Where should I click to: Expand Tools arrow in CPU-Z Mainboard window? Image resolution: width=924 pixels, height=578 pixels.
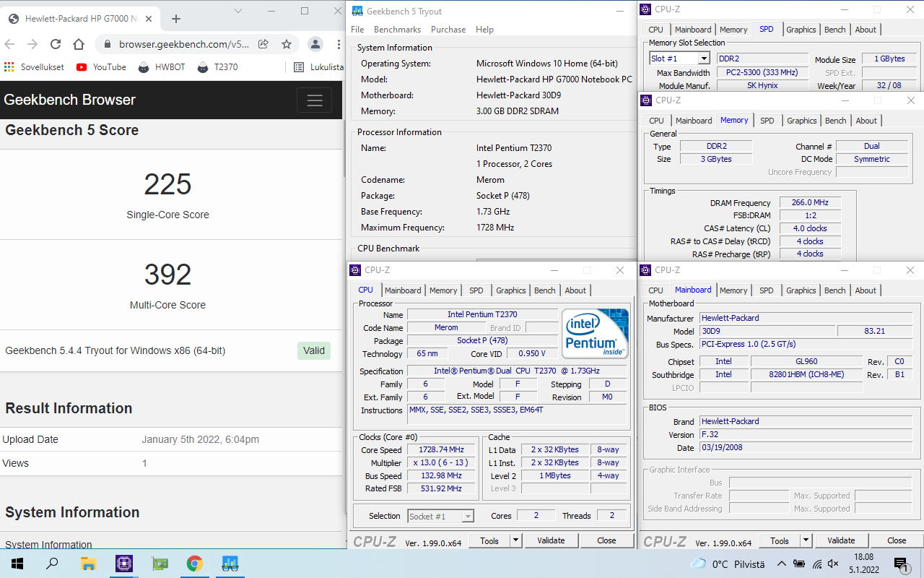(x=806, y=540)
